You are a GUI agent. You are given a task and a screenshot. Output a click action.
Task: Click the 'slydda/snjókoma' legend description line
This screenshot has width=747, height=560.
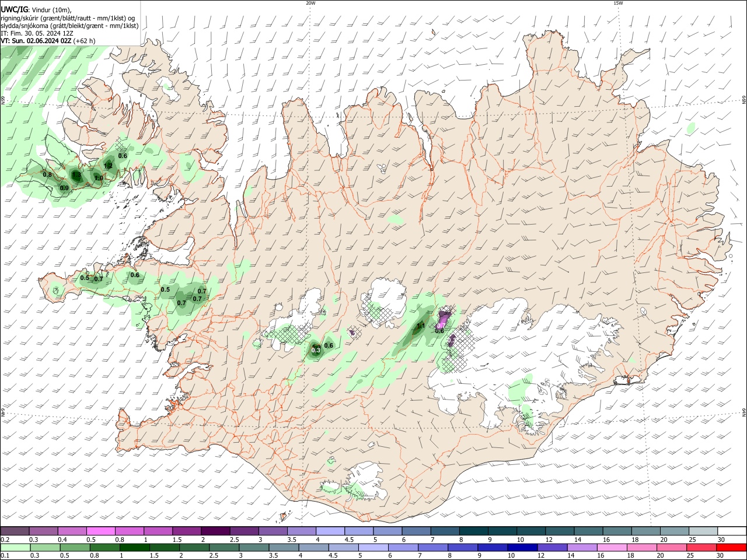click(69, 26)
